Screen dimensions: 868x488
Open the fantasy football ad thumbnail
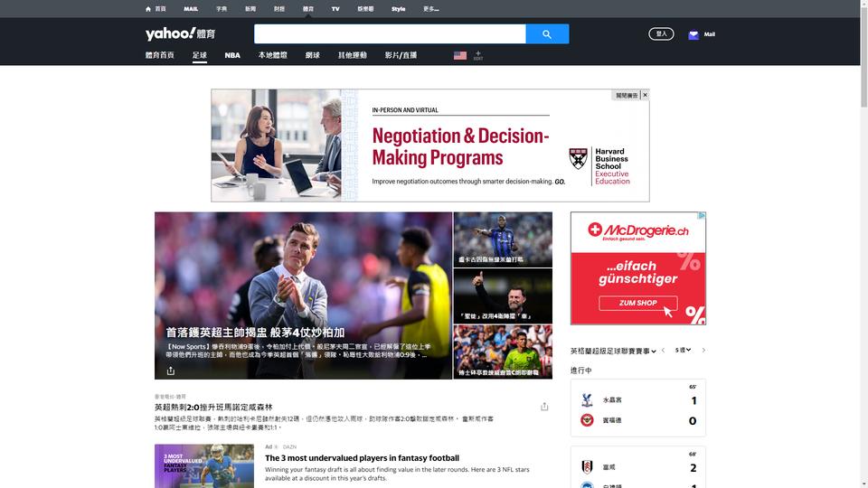(204, 466)
